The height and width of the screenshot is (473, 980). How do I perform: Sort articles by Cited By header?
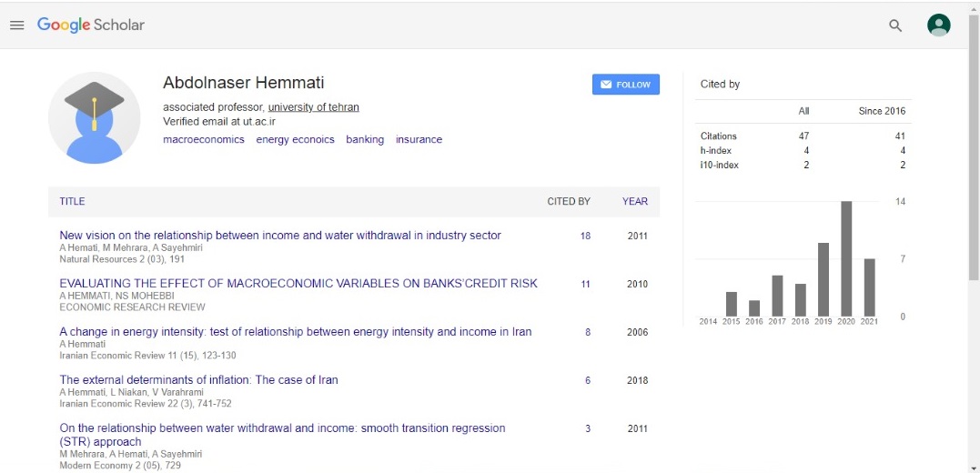coord(568,202)
